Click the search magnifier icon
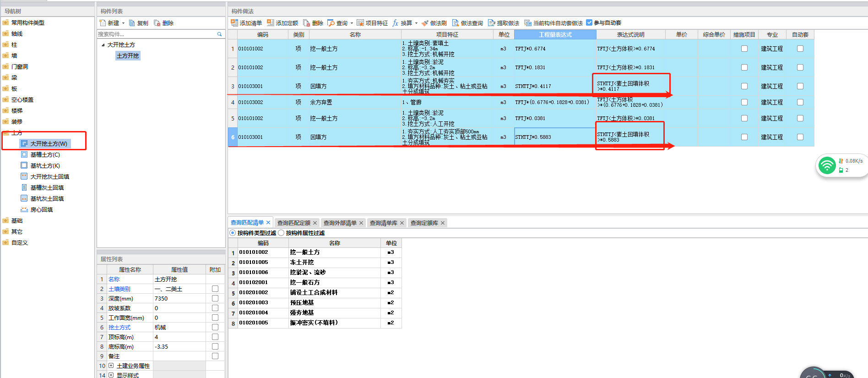Screen dimensions: 868x378 pyautogui.click(x=219, y=34)
